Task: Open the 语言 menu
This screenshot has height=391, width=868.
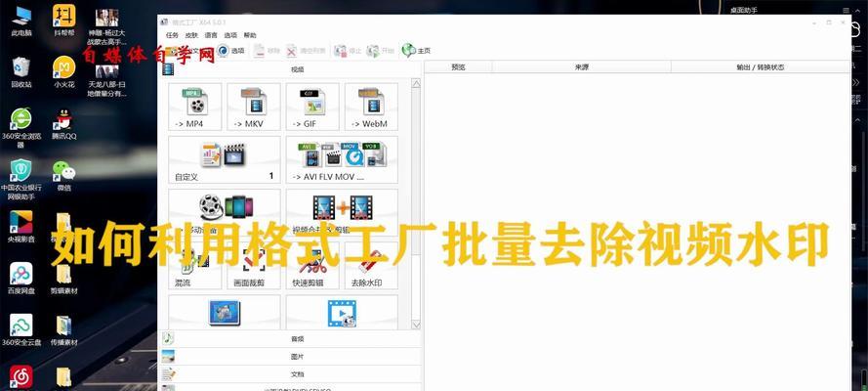Action: click(x=211, y=35)
